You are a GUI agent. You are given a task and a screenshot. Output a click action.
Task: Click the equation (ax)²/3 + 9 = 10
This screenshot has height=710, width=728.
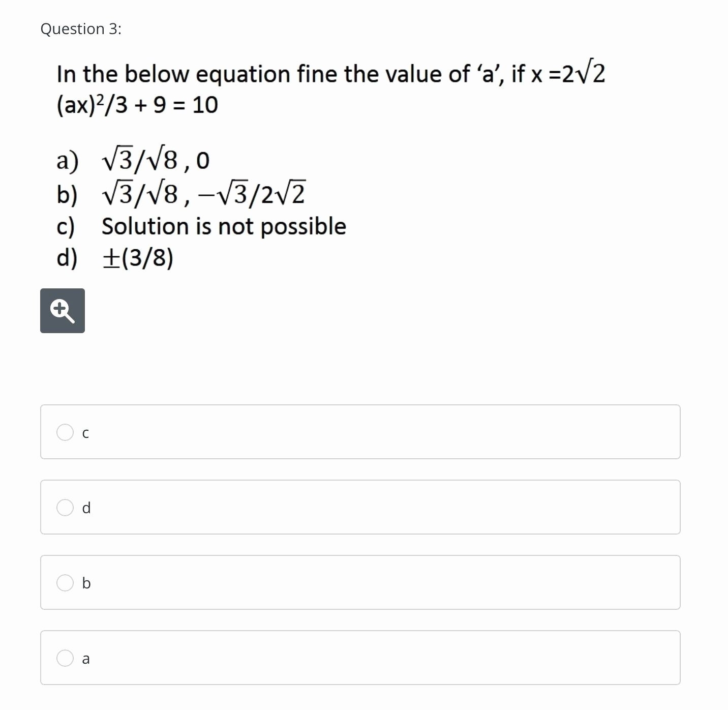click(137, 105)
